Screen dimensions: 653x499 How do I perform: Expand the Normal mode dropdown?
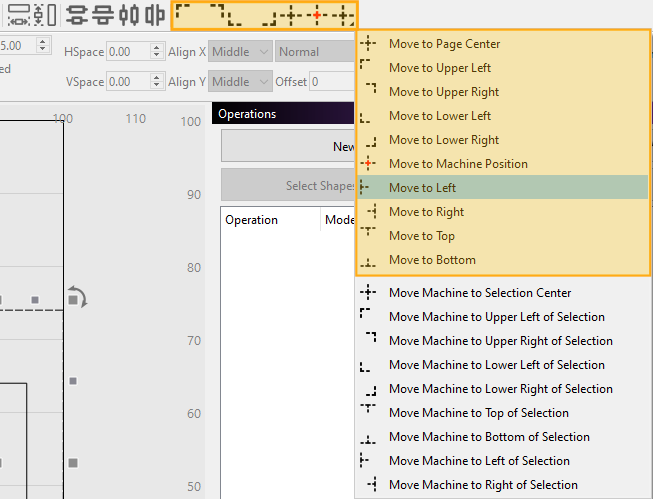[315, 52]
